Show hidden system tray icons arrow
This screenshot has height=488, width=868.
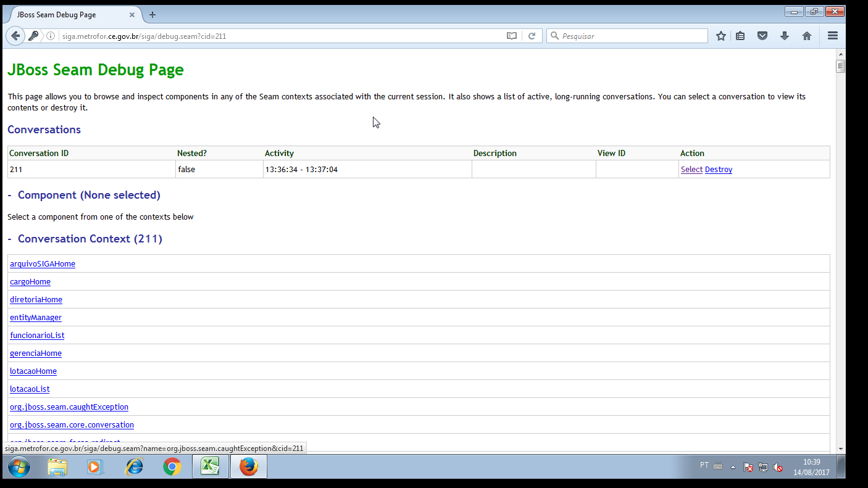click(733, 468)
